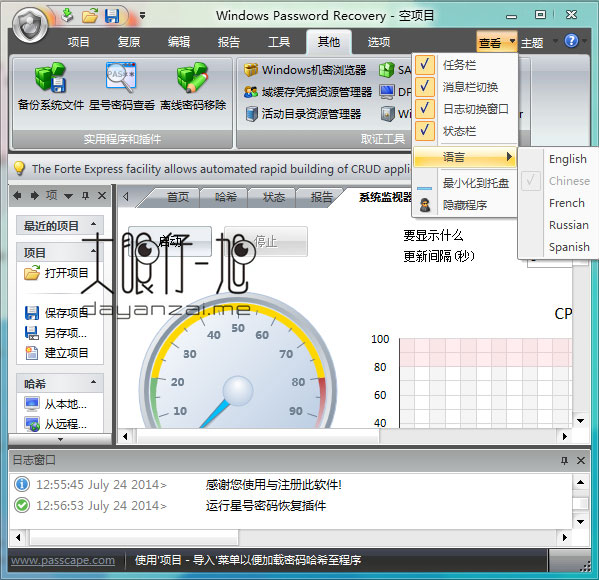Image resolution: width=599 pixels, height=580 pixels.
Task: Click the green import arrow quick-access icon
Action: pyautogui.click(x=68, y=16)
